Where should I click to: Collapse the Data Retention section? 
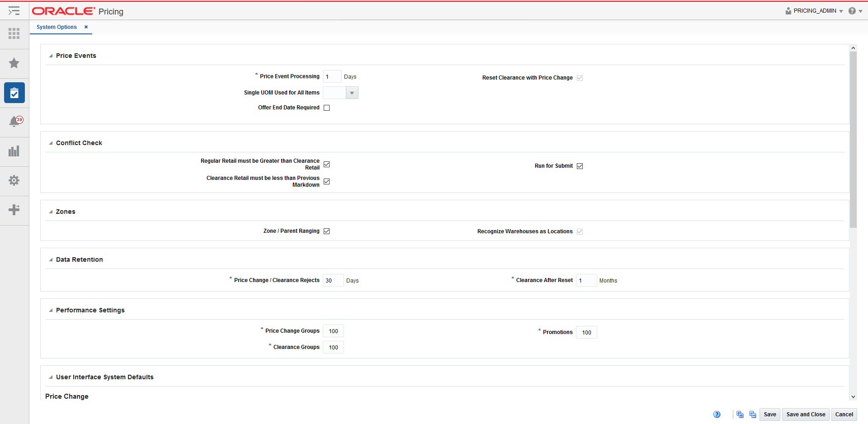coord(51,260)
